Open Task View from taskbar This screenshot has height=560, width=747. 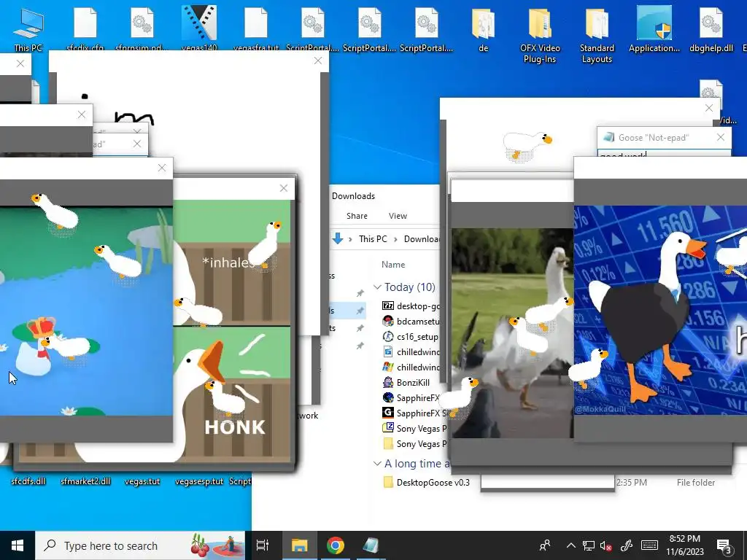click(x=263, y=545)
